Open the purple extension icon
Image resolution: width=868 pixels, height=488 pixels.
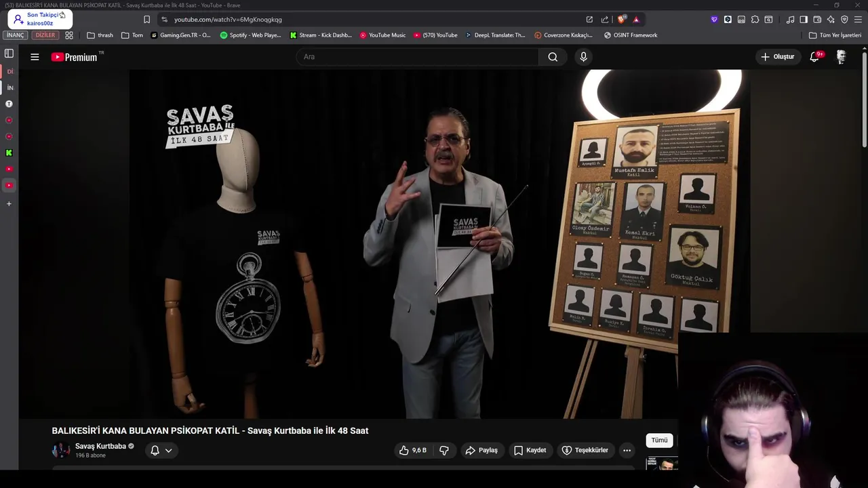[x=714, y=20]
